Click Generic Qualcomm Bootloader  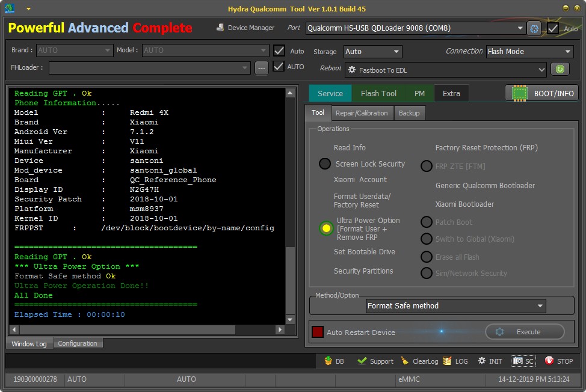(x=485, y=186)
